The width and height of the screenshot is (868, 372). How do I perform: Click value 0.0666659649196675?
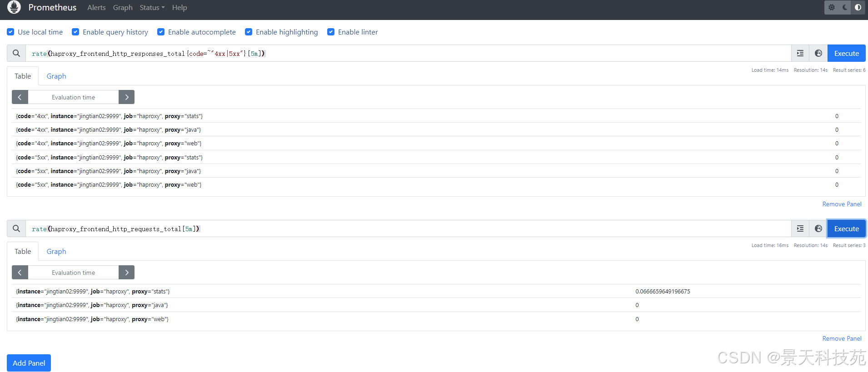pyautogui.click(x=663, y=291)
